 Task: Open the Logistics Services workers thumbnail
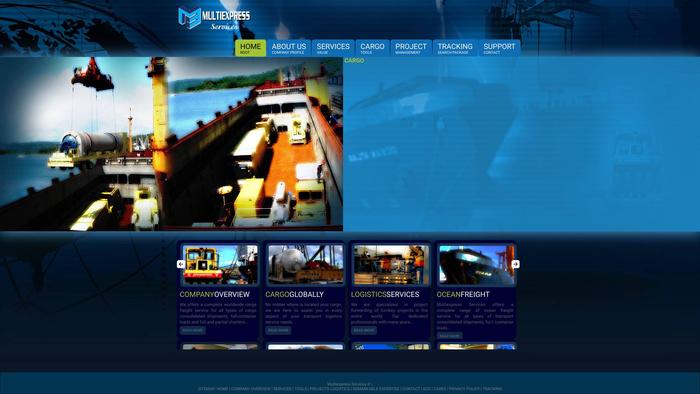coord(392,265)
